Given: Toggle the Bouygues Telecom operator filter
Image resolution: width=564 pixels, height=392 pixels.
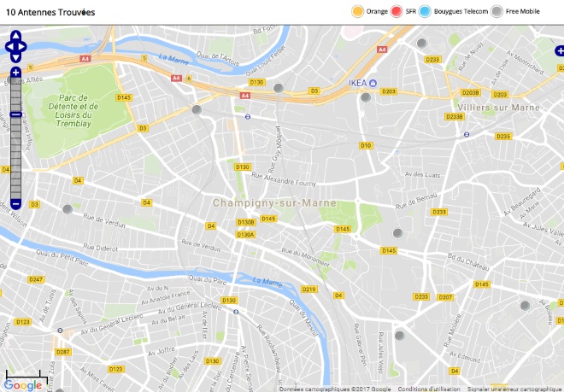Looking at the screenshot, I should click(453, 11).
